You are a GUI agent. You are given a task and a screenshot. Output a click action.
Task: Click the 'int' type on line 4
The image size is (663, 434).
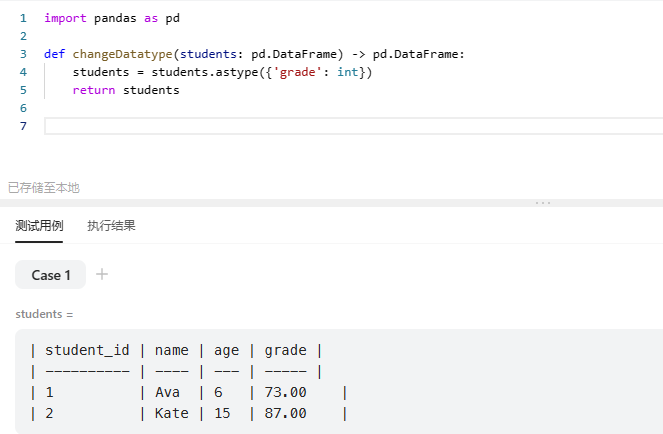coord(347,72)
